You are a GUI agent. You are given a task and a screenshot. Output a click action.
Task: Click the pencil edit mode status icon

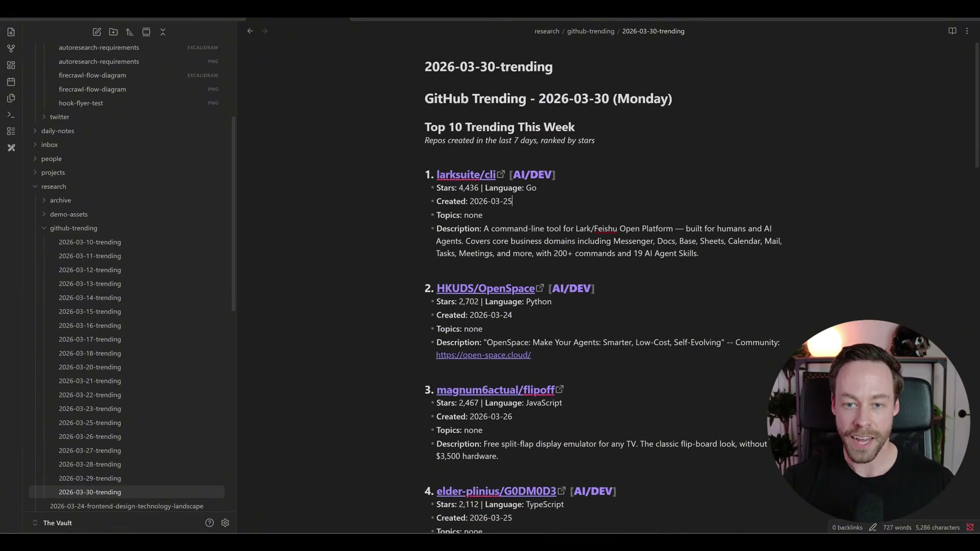point(873,528)
